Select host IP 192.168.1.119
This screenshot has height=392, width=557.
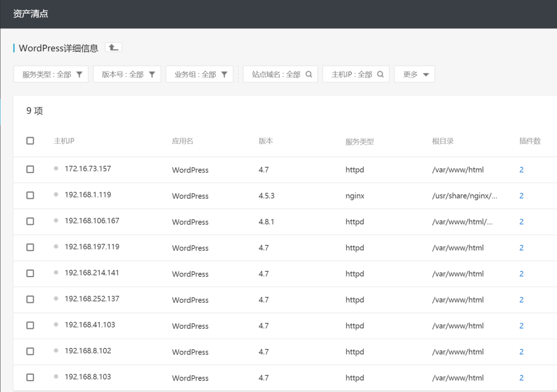point(88,194)
